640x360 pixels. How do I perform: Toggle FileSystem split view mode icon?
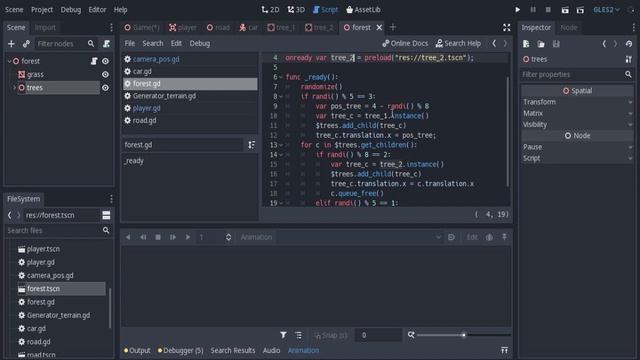point(106,215)
